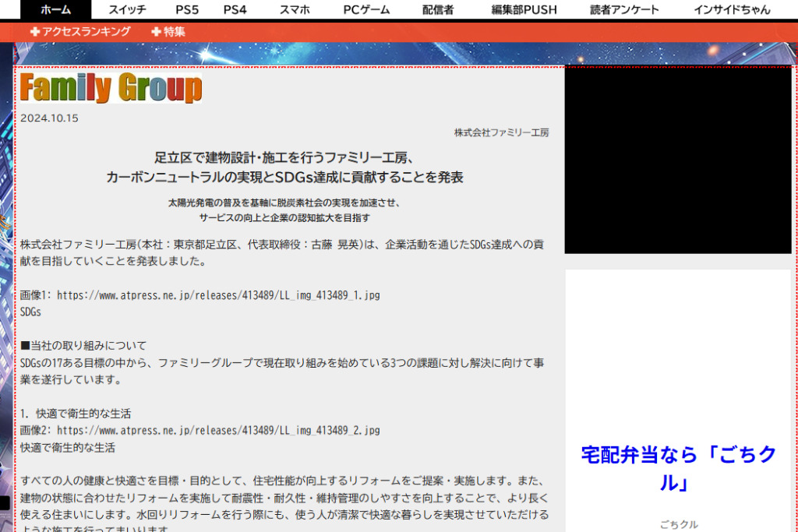Click the Family Group logo image
The width and height of the screenshot is (798, 532).
coord(111,88)
